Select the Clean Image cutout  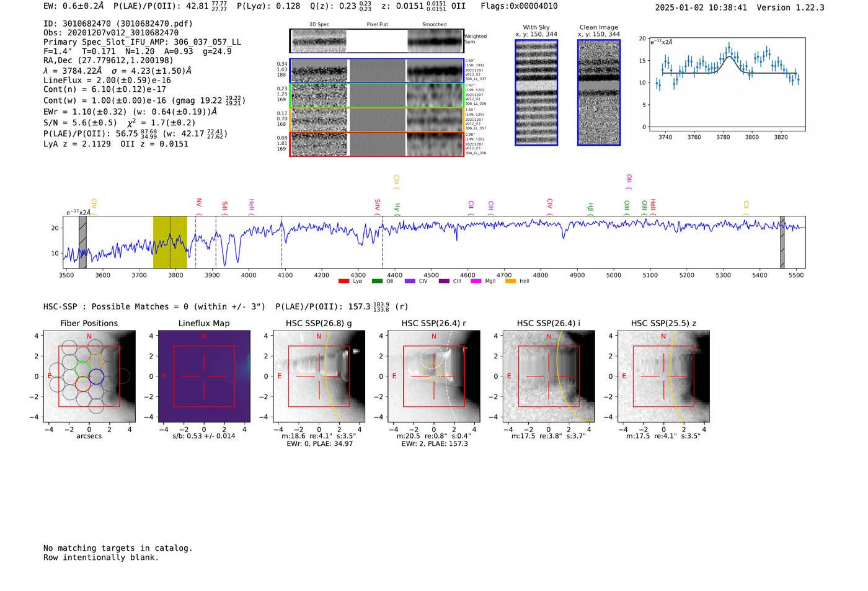(x=599, y=92)
